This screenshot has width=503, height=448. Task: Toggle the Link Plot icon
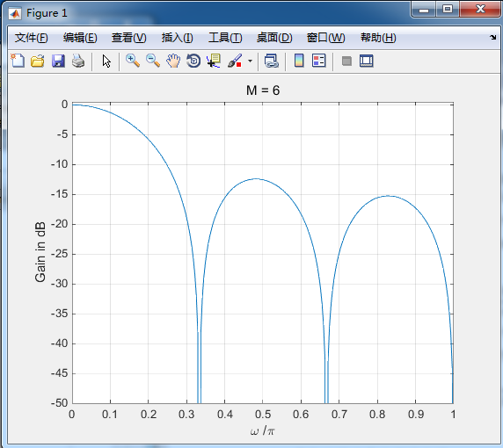(x=272, y=61)
